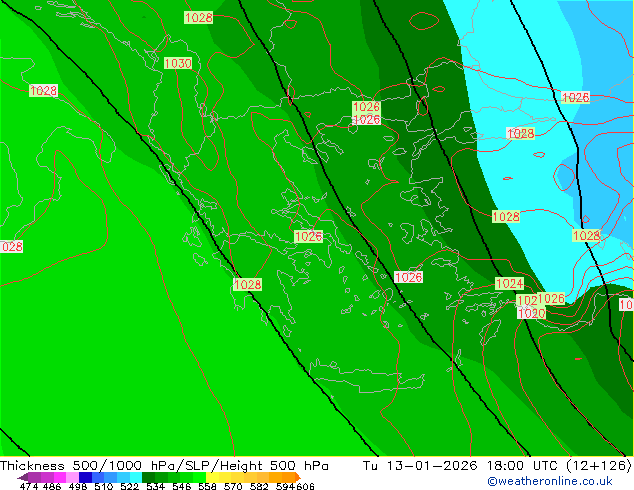Click the chart title 'Thickness 500/1000 hPa/SLP/Height 500 hPa'
Image resolution: width=634 pixels, height=490 pixels.
click(x=164, y=465)
